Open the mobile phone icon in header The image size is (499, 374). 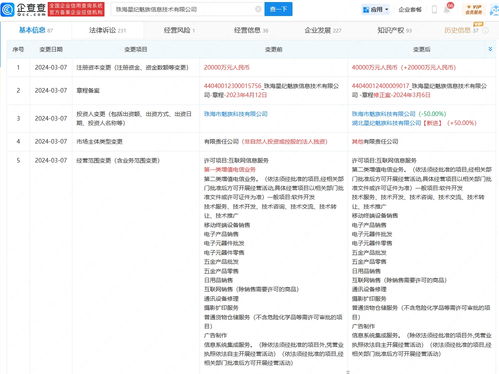coord(434,9)
